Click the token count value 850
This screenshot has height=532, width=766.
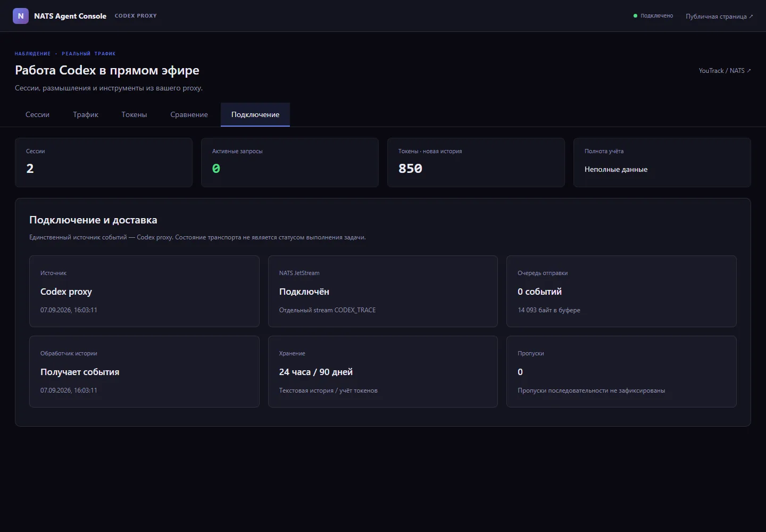tap(410, 169)
